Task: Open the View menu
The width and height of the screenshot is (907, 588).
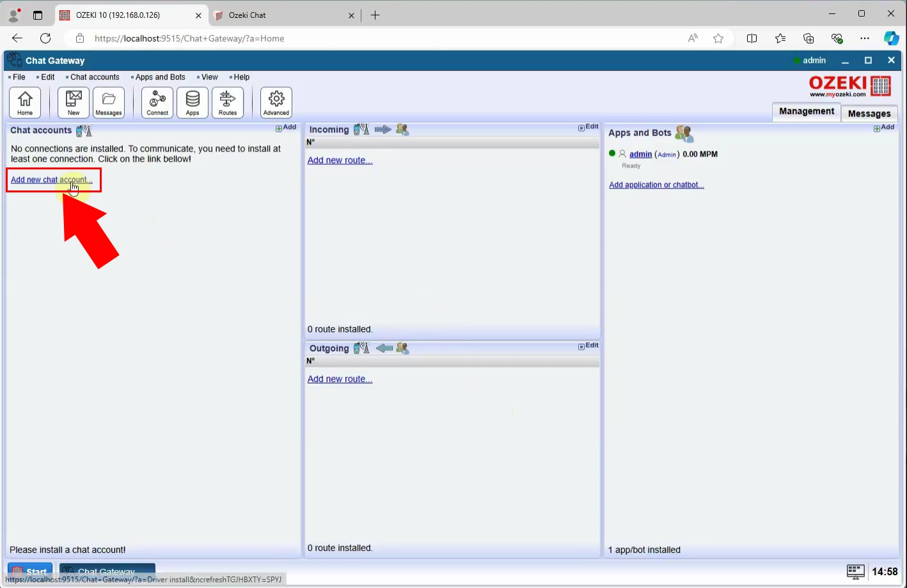Action: point(208,77)
